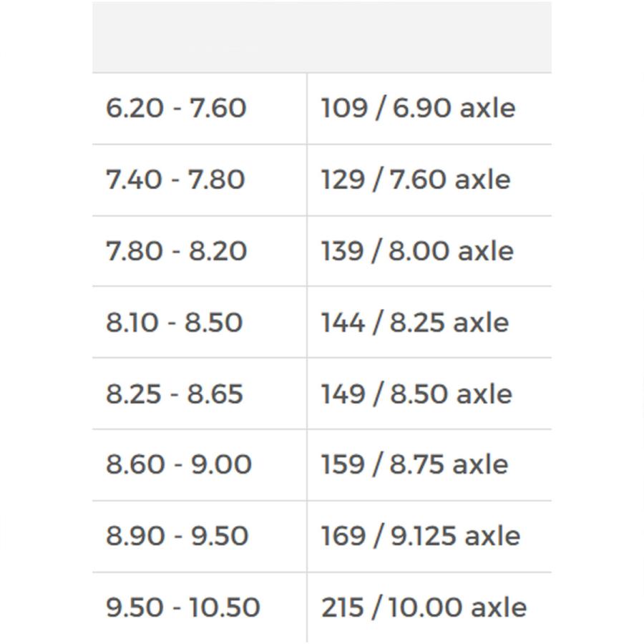Click the 8.60 - 9.00 range cell

coord(179,464)
